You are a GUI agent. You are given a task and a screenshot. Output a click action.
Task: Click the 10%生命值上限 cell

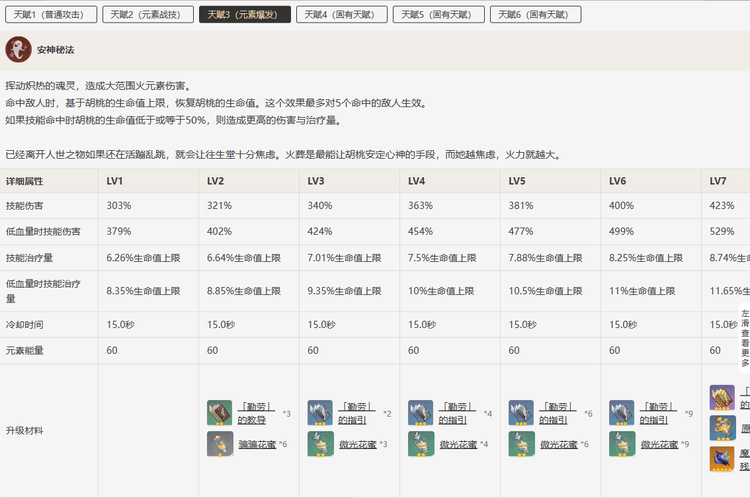[441, 291]
